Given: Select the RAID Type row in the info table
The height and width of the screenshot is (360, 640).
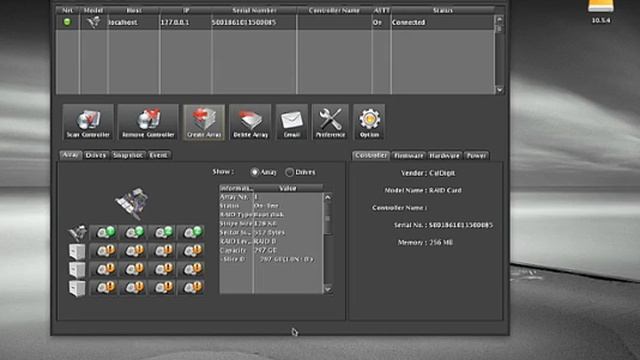Looking at the screenshot, I should coord(271,215).
